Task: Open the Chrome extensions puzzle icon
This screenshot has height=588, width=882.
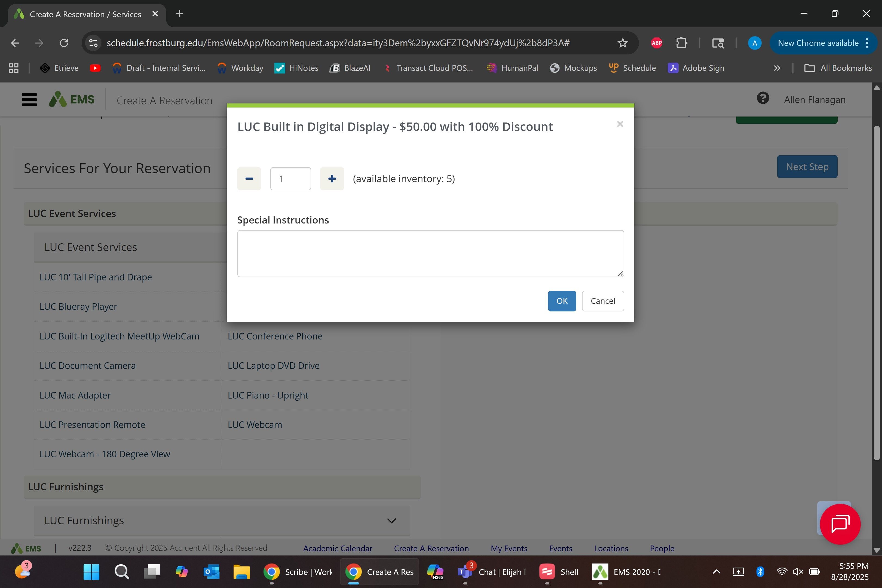Action: click(681, 43)
